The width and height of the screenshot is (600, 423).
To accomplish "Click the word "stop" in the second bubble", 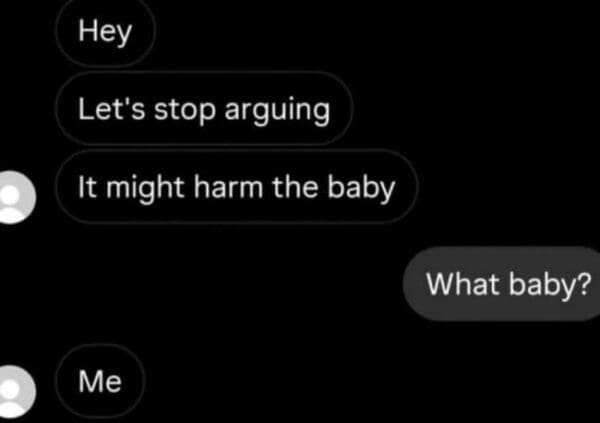I will point(185,111).
